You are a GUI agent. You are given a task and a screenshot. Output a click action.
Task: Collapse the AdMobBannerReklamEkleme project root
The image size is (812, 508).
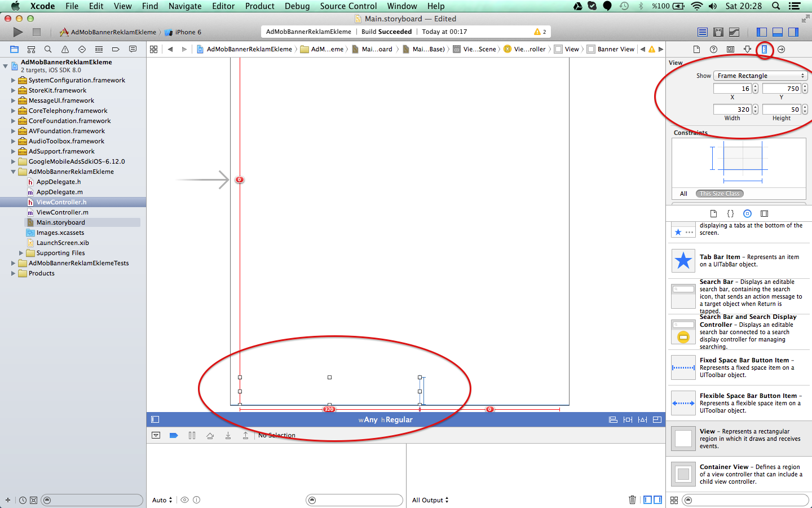click(6, 66)
